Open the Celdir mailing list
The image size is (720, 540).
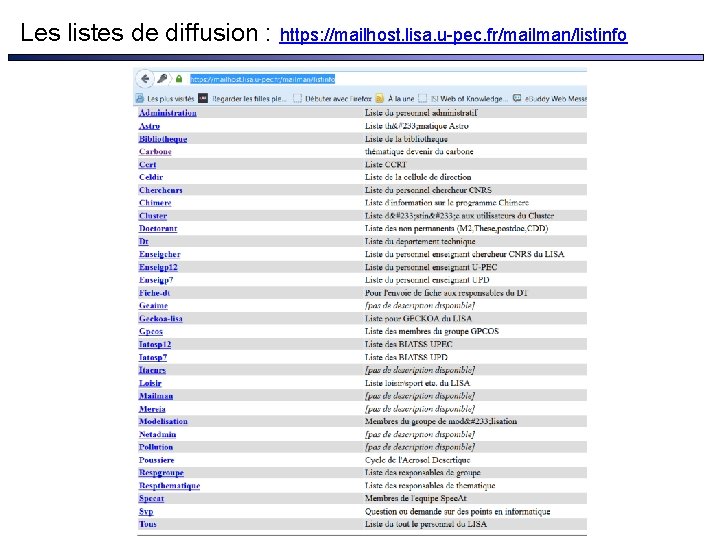click(x=151, y=177)
